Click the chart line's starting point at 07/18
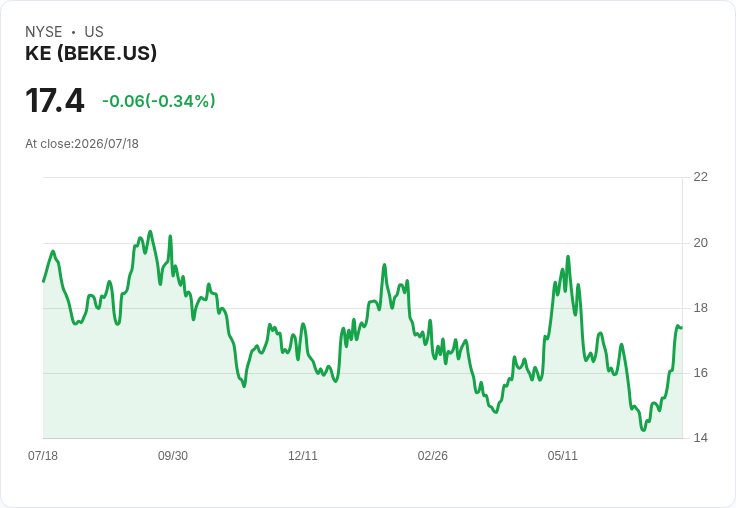Viewport: 736px width, 508px height. pos(44,281)
